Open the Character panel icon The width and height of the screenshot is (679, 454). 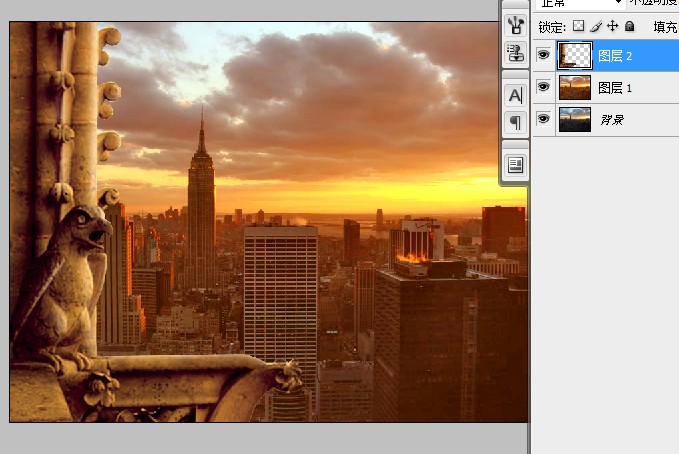pos(515,95)
